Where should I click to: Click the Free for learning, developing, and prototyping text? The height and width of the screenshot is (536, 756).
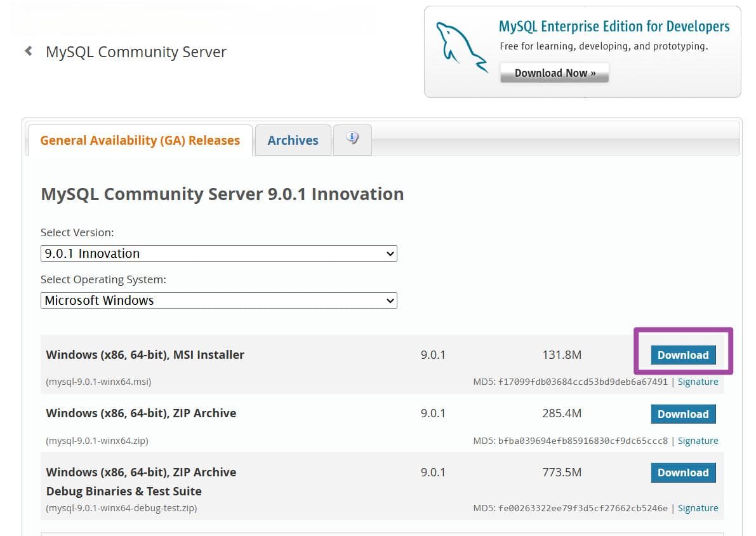point(604,46)
